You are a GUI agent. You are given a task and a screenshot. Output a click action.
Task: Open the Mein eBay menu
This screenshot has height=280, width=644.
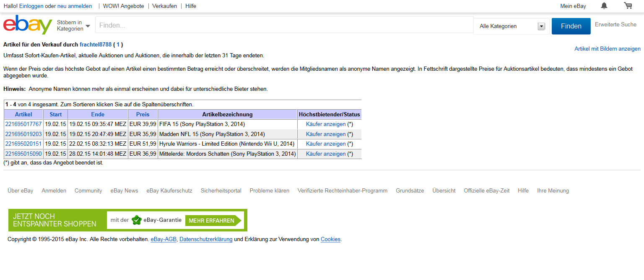(x=573, y=6)
